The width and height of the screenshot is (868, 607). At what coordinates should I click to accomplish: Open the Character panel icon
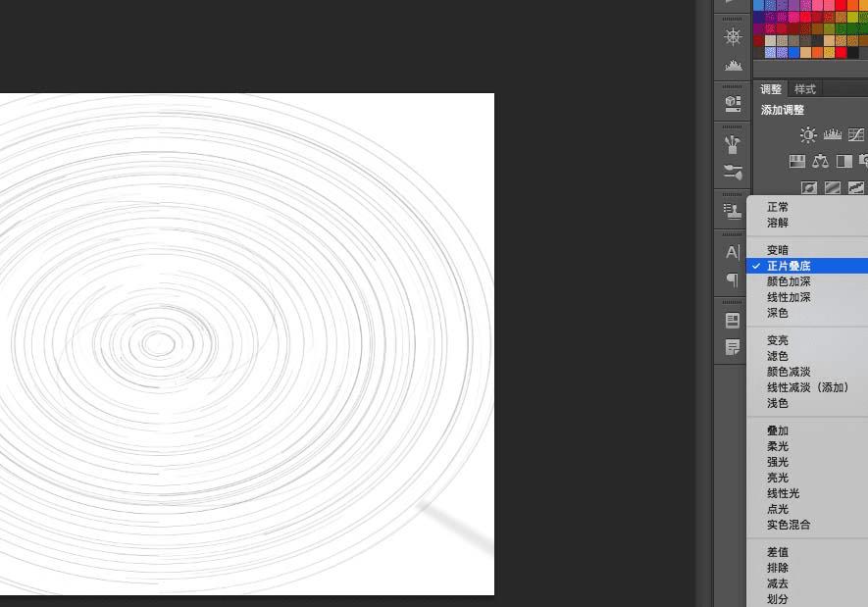(x=733, y=252)
